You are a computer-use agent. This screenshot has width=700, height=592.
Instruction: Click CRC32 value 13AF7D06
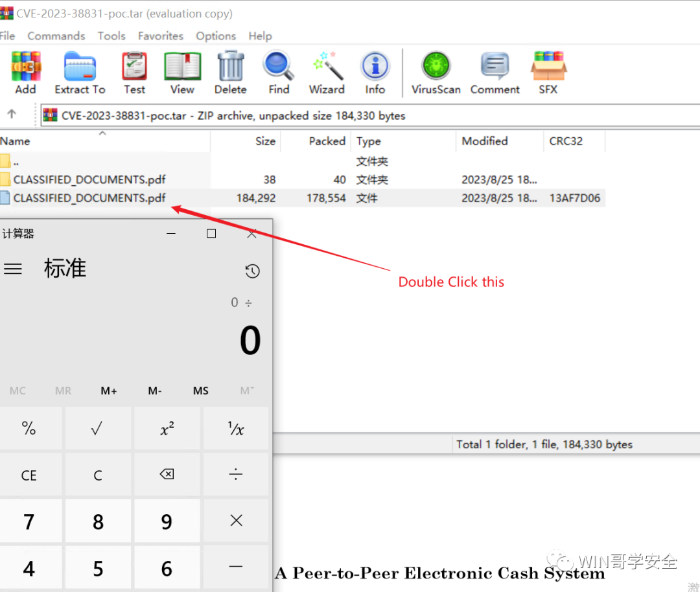pos(574,198)
